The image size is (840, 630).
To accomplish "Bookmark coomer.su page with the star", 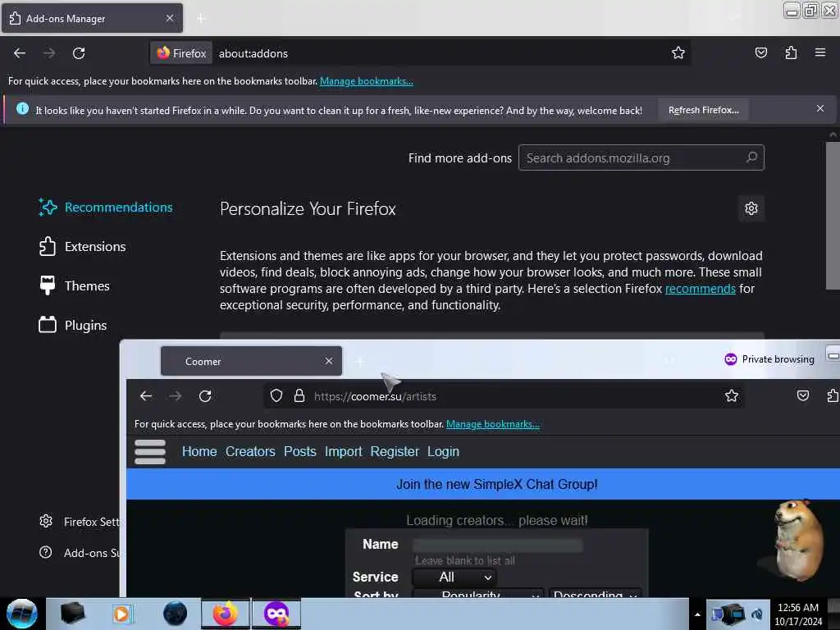I will click(x=731, y=396).
